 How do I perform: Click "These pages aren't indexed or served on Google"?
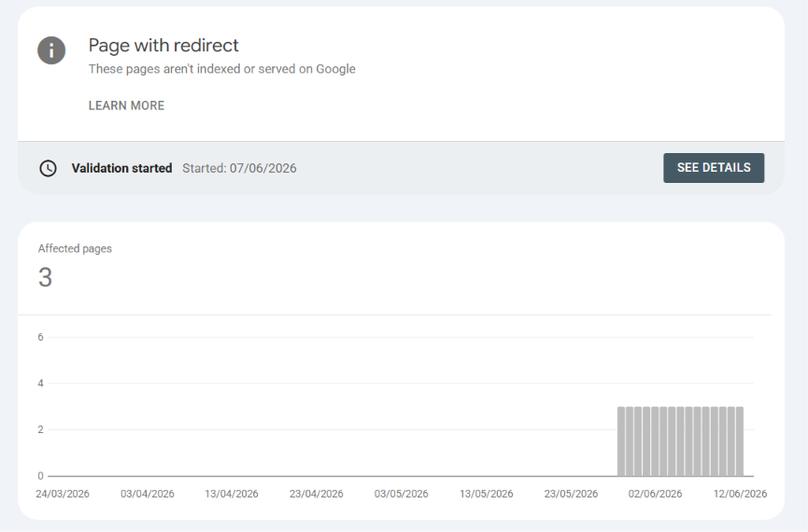[221, 69]
